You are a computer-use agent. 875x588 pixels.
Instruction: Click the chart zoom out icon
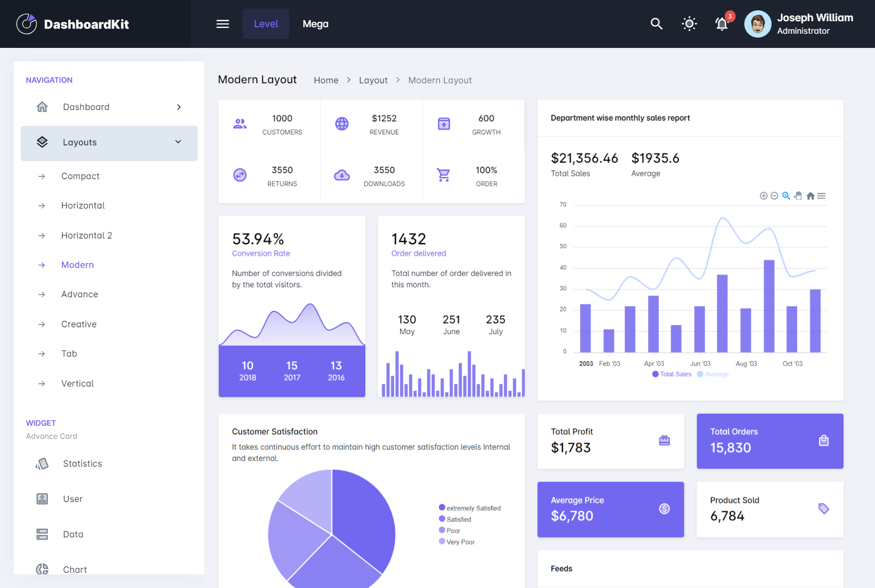[x=774, y=196]
